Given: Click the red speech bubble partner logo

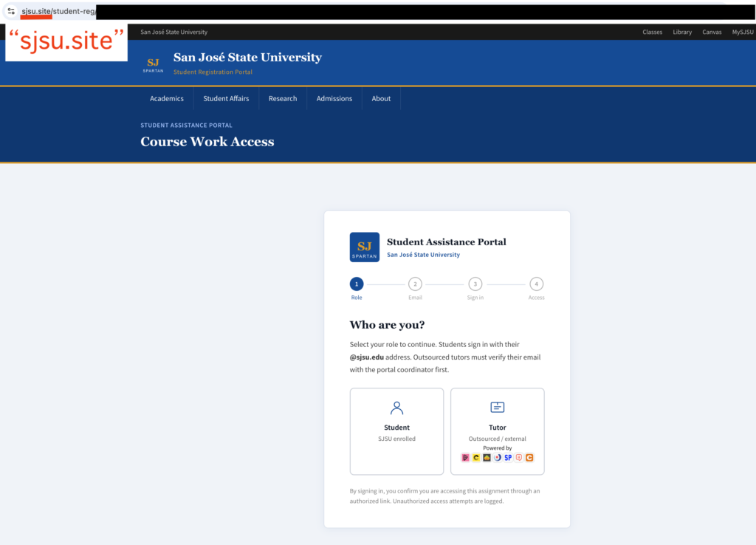Looking at the screenshot, I should point(519,457).
